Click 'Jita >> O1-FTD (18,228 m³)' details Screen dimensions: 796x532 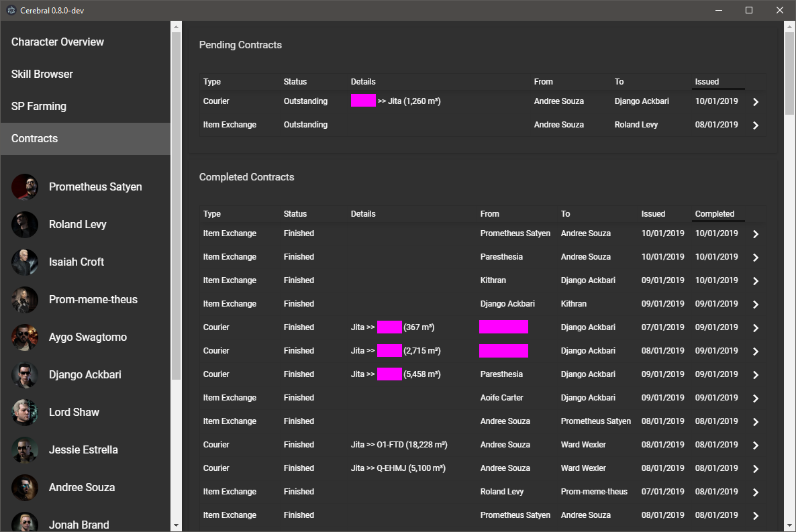coord(399,445)
